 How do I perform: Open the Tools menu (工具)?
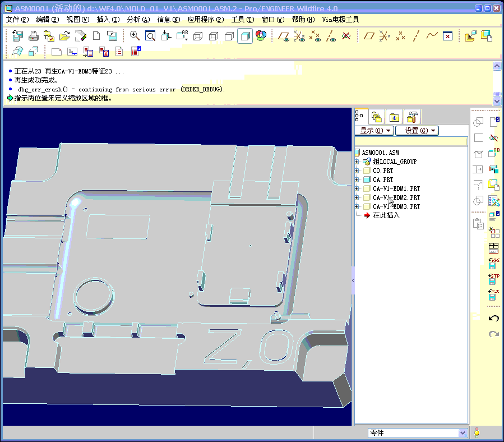point(243,20)
